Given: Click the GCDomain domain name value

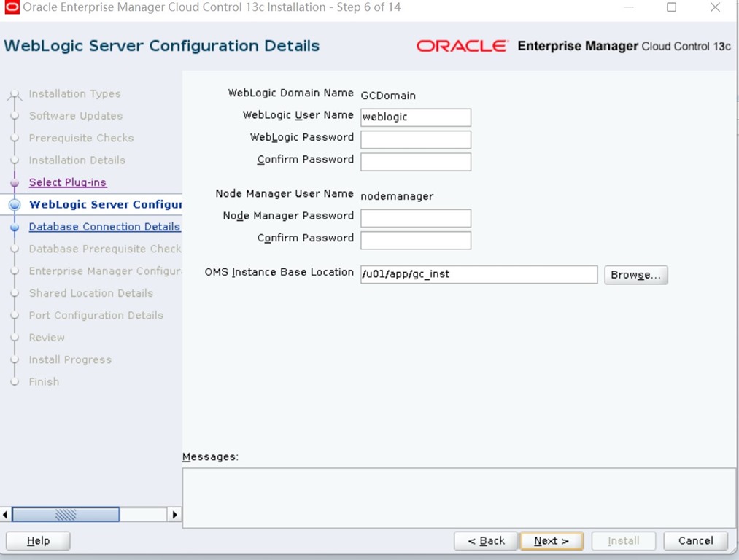Looking at the screenshot, I should [388, 96].
